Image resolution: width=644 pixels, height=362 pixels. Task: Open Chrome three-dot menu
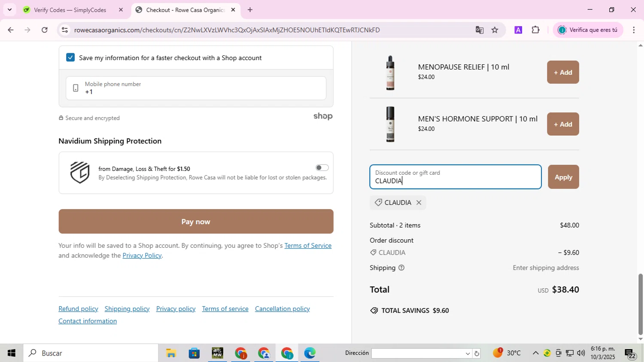tap(634, 30)
